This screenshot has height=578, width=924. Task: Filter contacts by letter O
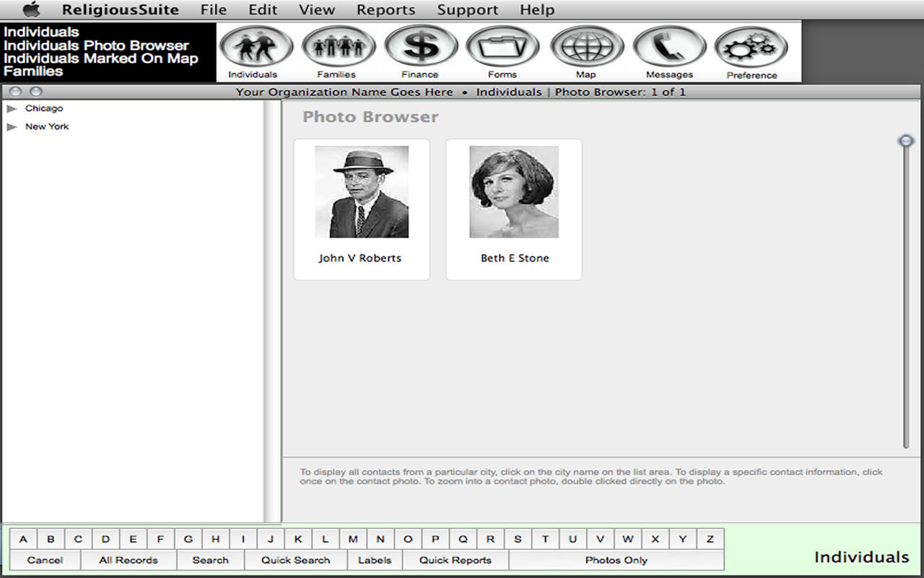pyautogui.click(x=408, y=539)
